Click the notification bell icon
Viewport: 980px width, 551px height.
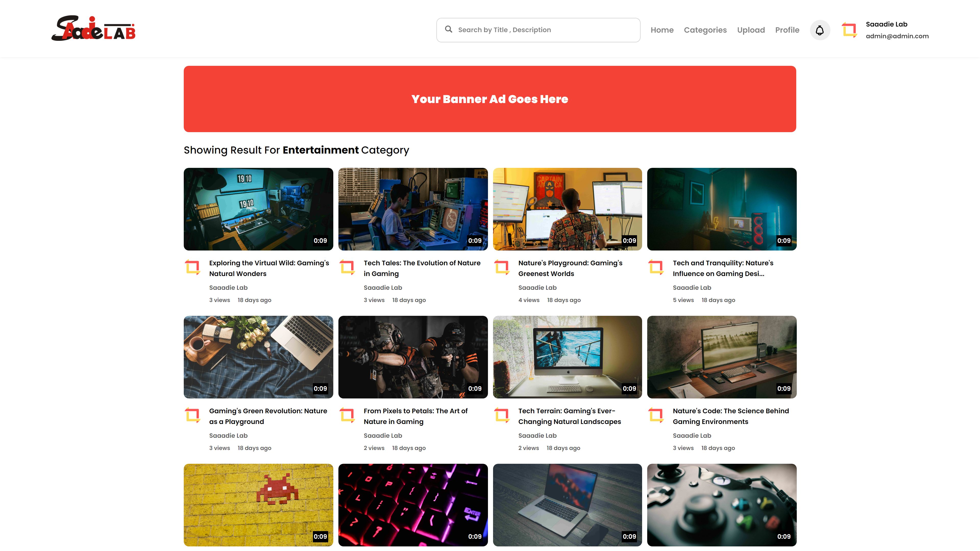[819, 30]
